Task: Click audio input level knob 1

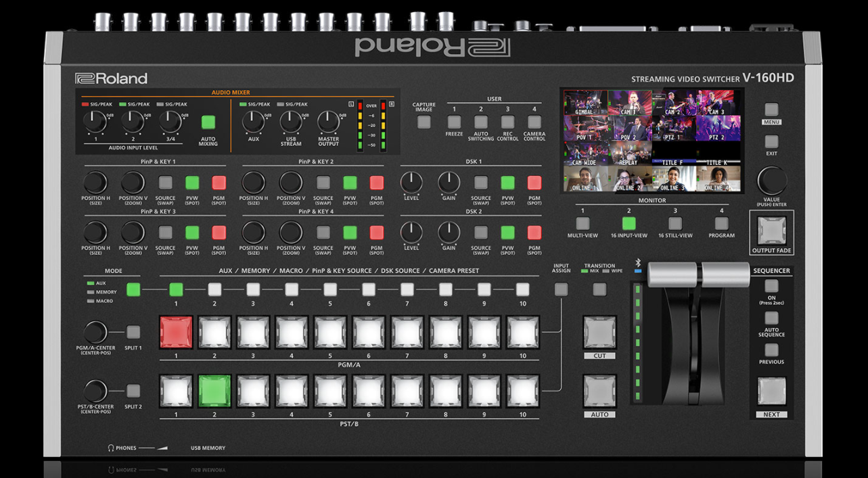Action: click(x=95, y=122)
